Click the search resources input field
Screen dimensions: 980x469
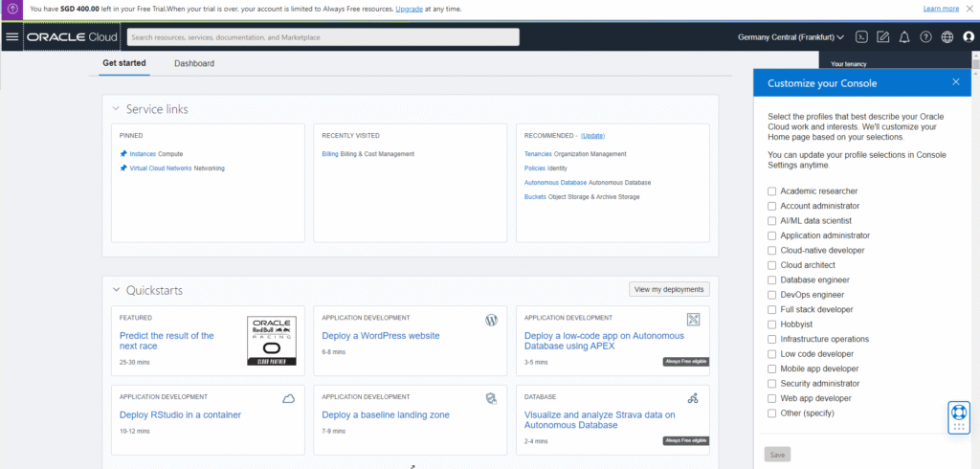[323, 37]
